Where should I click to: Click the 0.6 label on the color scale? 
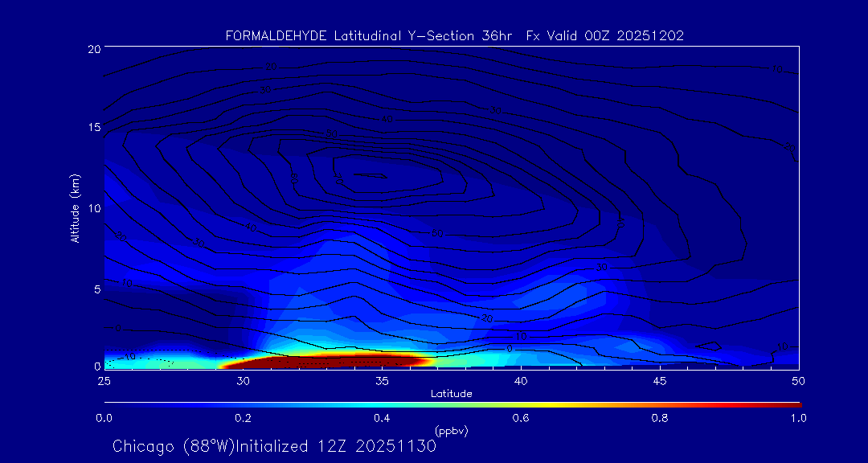pyautogui.click(x=521, y=418)
